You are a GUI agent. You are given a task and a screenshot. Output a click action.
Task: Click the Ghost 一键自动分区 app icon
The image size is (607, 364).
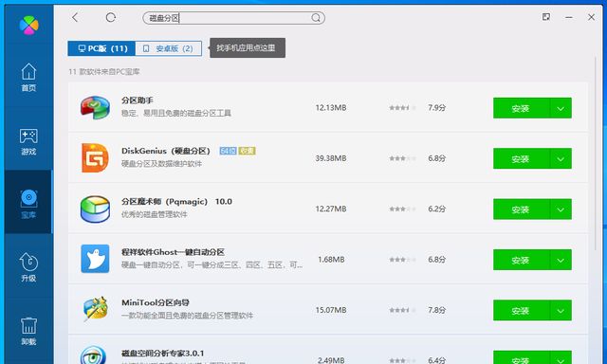[x=95, y=259]
